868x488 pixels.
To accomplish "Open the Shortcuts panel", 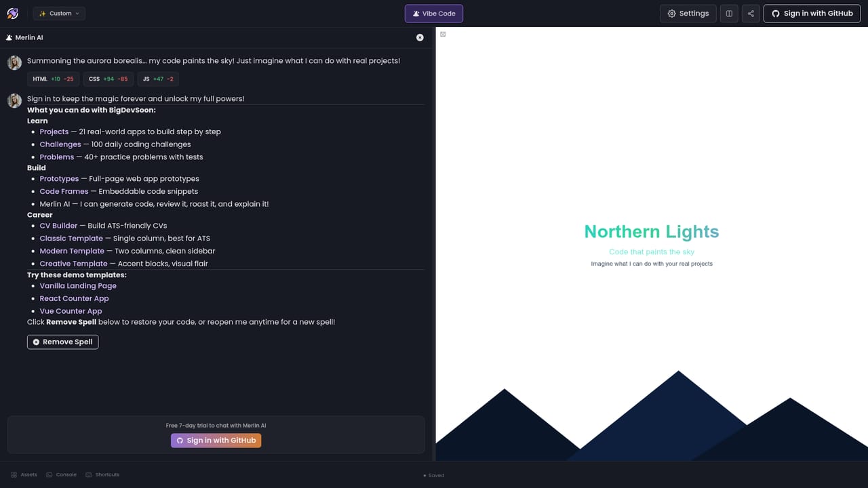I will click(x=102, y=474).
